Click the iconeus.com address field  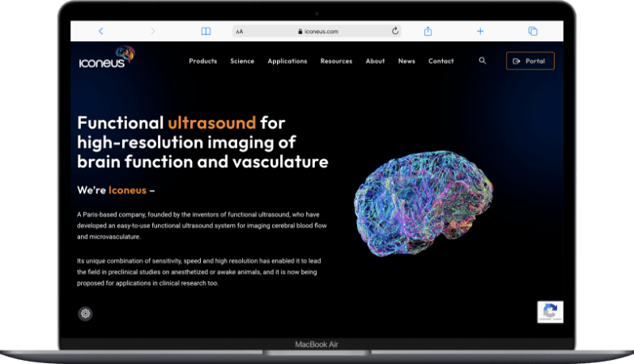coord(317,31)
